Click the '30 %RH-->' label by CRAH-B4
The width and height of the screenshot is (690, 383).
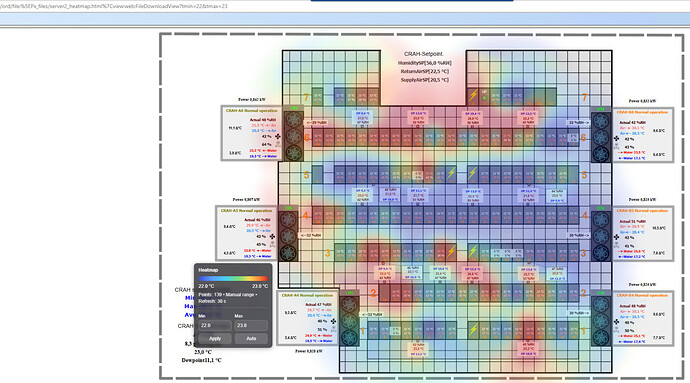(579, 313)
